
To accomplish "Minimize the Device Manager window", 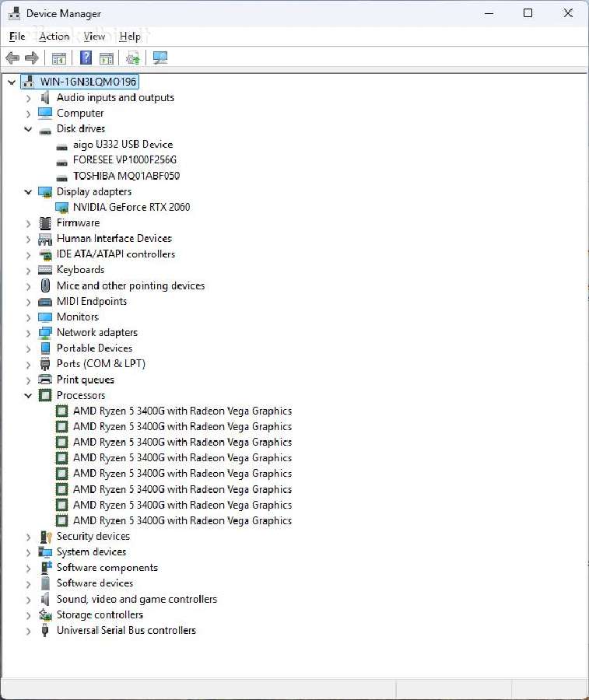I will [489, 13].
